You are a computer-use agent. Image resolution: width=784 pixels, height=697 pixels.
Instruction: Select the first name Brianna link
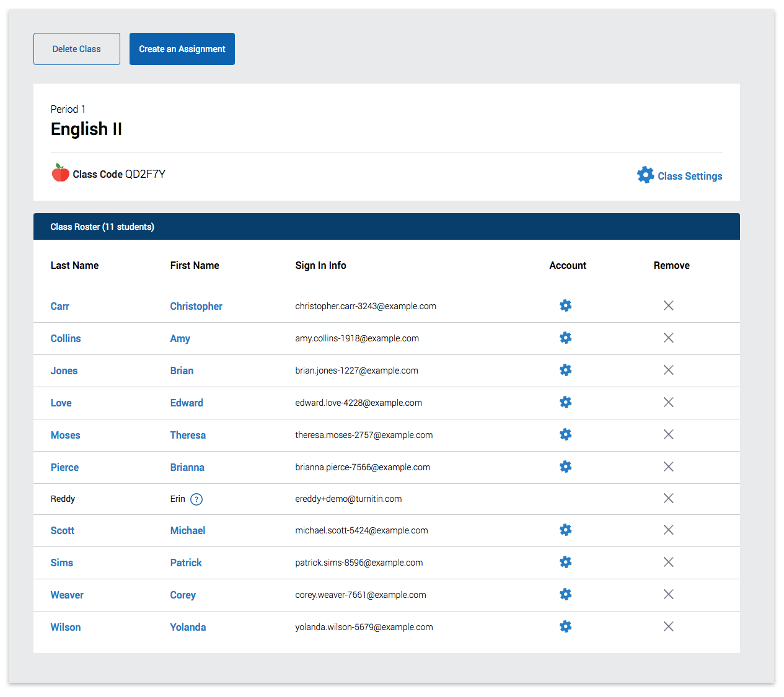pos(187,467)
